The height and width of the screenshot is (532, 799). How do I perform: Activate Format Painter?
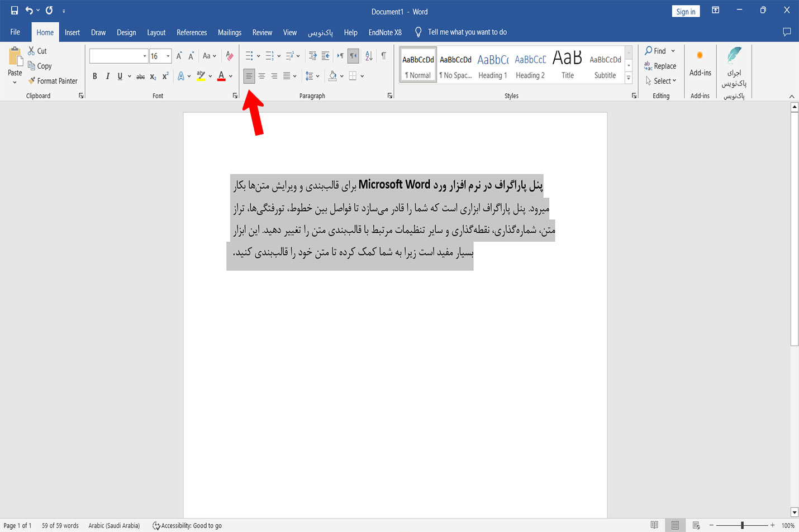53,81
